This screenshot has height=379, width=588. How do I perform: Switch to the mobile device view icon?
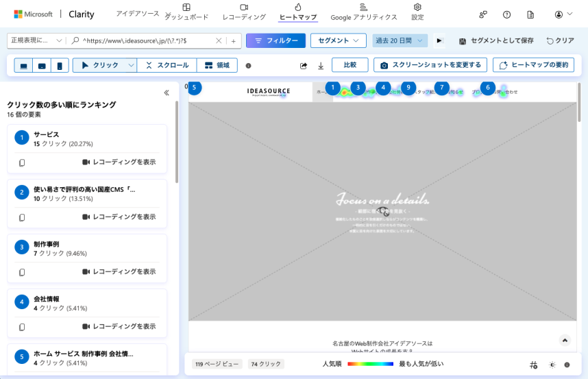coord(60,66)
